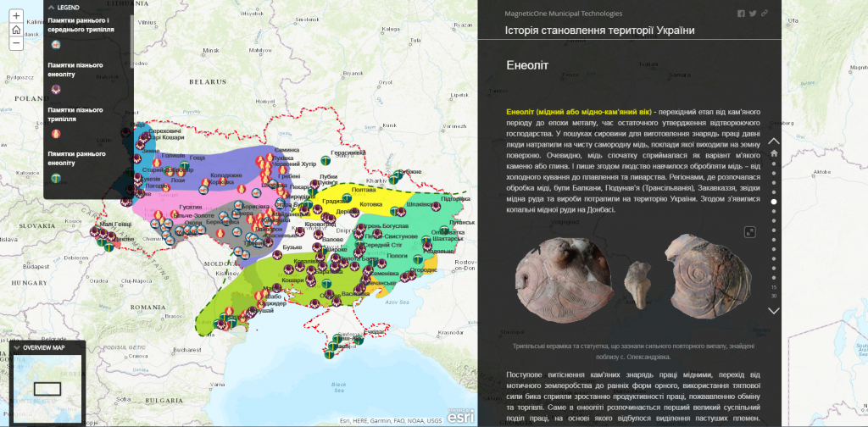Click the 'LEGEND' header label

pos(68,8)
